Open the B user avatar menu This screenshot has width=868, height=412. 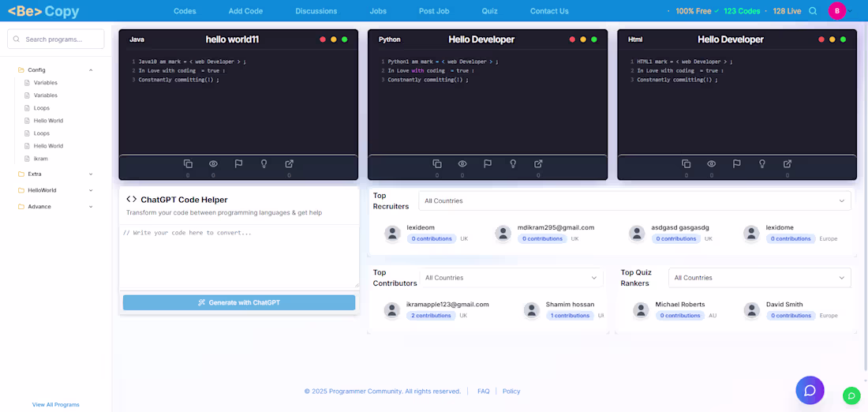837,11
